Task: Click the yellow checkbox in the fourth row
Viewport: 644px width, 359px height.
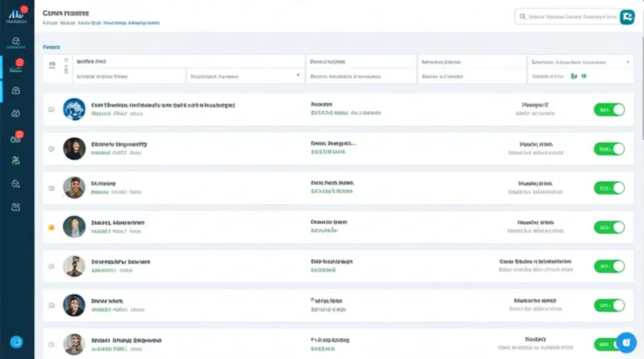Action: point(51,227)
